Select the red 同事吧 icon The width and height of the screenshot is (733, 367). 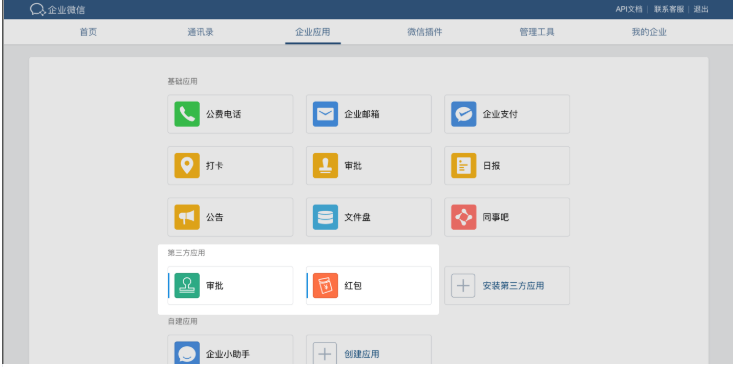pos(464,217)
